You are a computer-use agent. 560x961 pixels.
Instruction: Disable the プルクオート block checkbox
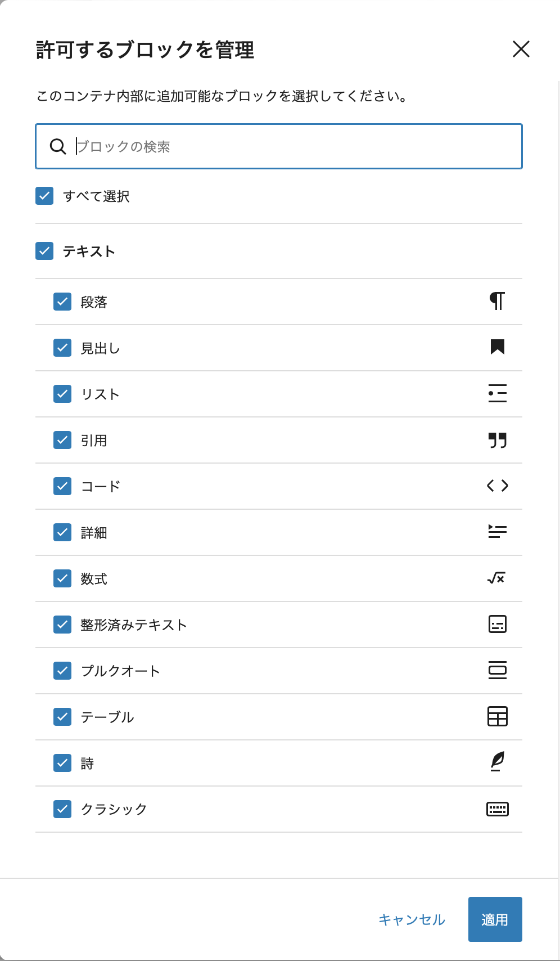click(x=62, y=671)
